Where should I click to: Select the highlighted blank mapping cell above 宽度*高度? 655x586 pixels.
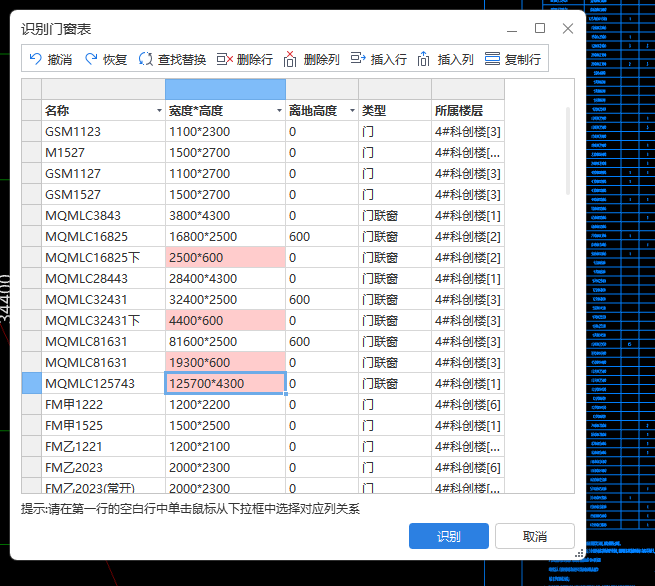tap(226, 89)
